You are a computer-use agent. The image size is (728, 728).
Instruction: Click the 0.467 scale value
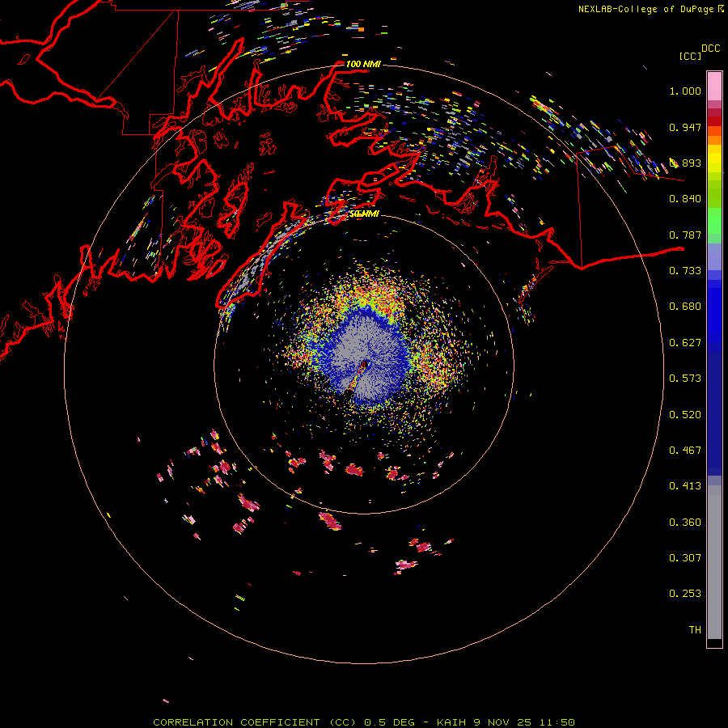point(685,451)
